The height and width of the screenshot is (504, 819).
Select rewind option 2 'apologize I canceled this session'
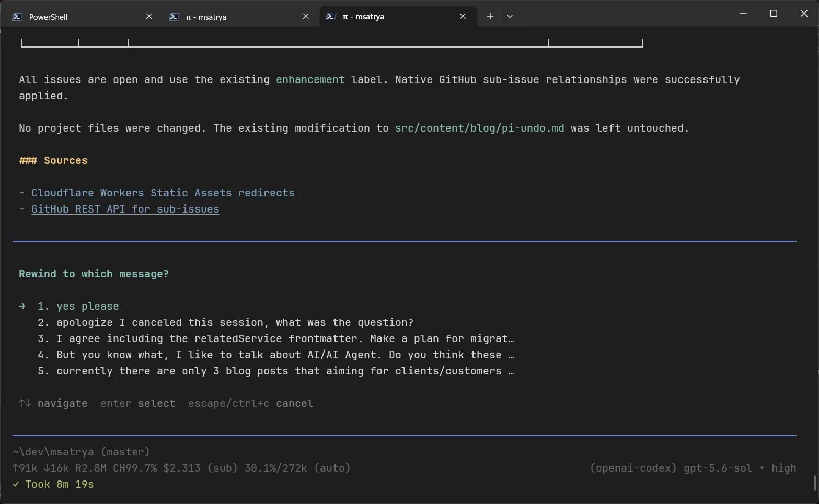click(x=225, y=322)
